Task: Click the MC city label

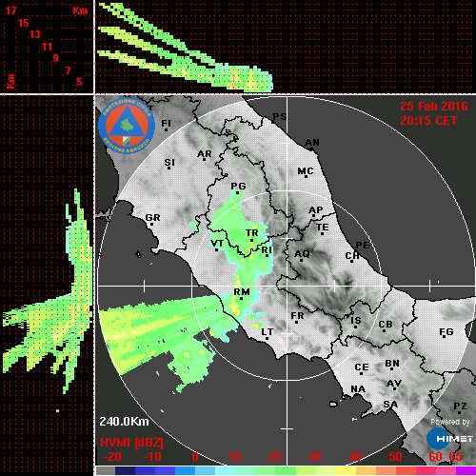Action: (306, 171)
